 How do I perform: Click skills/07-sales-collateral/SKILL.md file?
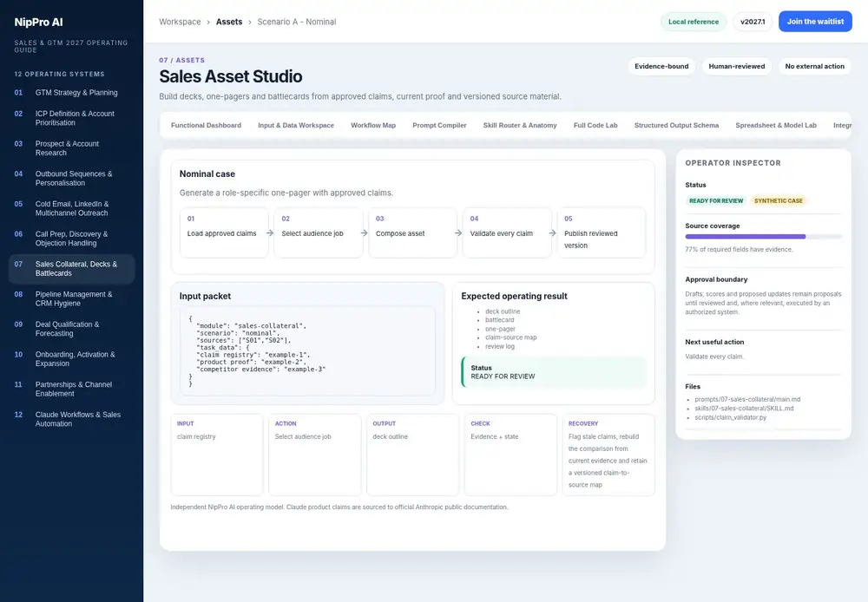point(744,409)
